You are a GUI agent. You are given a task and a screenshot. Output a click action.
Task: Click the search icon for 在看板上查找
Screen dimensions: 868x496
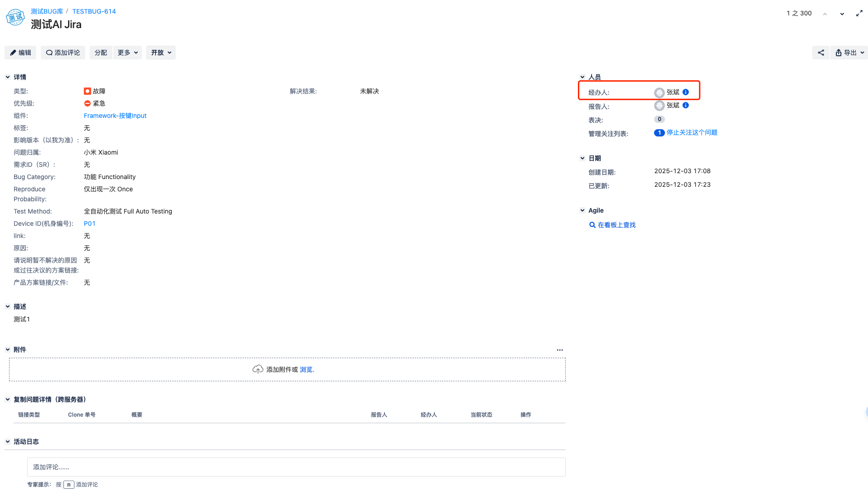point(592,225)
